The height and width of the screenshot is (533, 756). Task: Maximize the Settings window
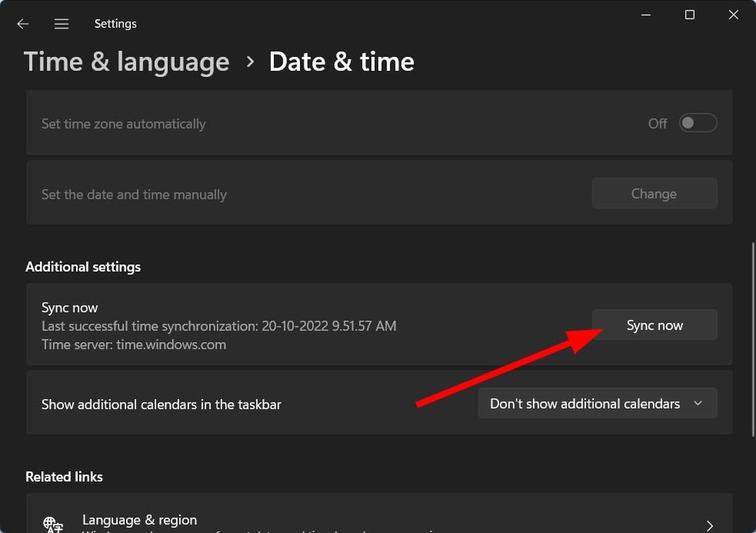click(690, 15)
